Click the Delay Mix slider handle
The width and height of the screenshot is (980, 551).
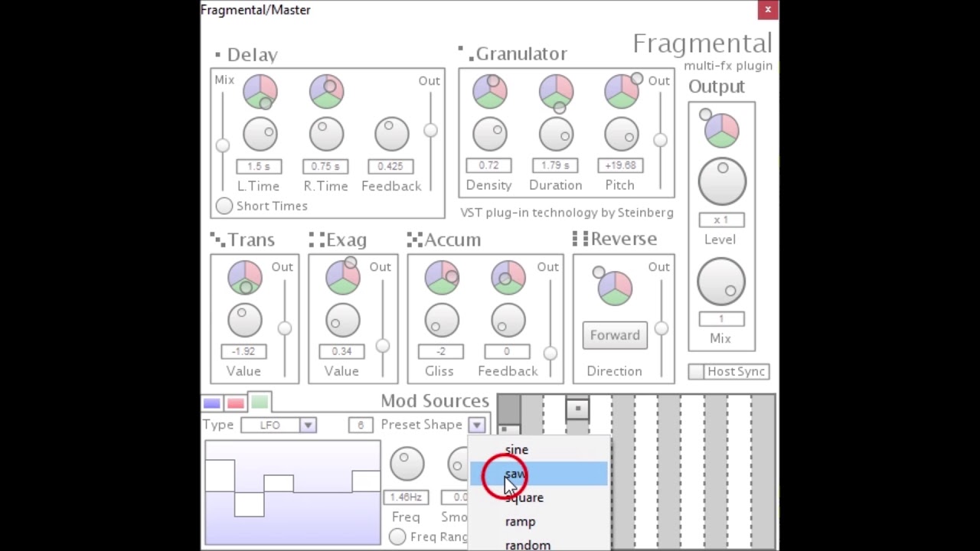click(x=222, y=145)
